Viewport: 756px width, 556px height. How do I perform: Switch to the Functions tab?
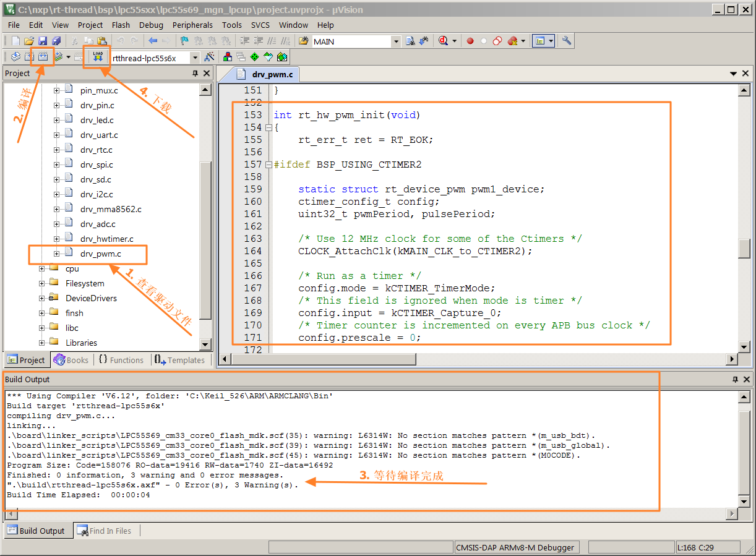121,360
